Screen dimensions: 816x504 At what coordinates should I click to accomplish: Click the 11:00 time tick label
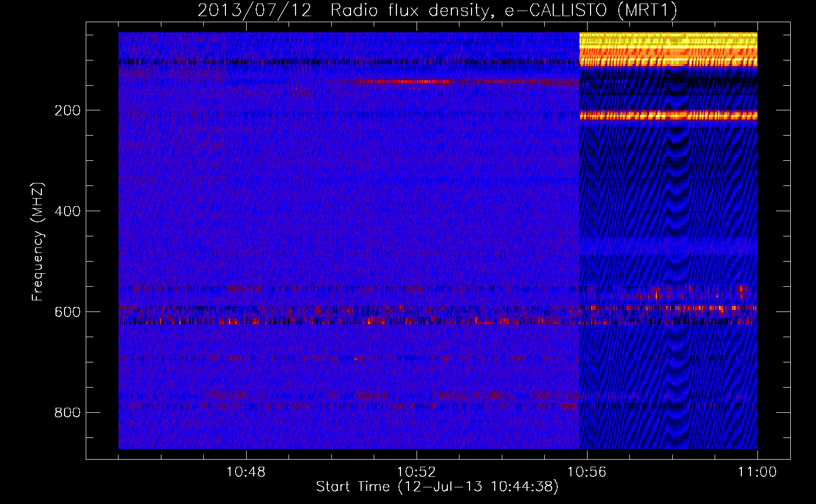757,472
